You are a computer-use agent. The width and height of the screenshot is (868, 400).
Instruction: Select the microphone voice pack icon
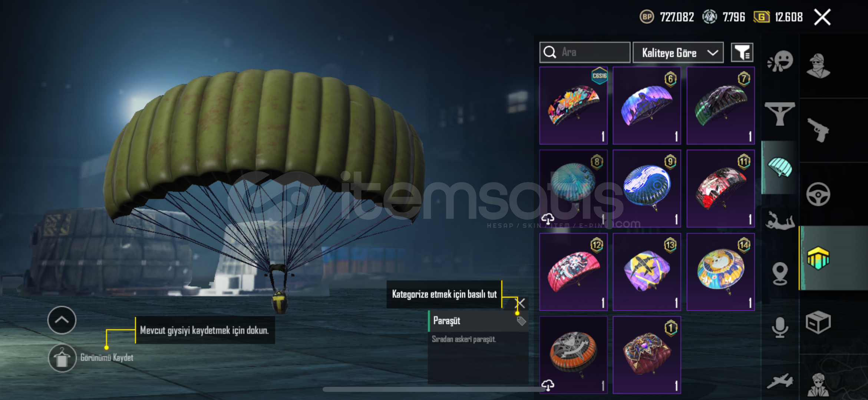point(780,327)
